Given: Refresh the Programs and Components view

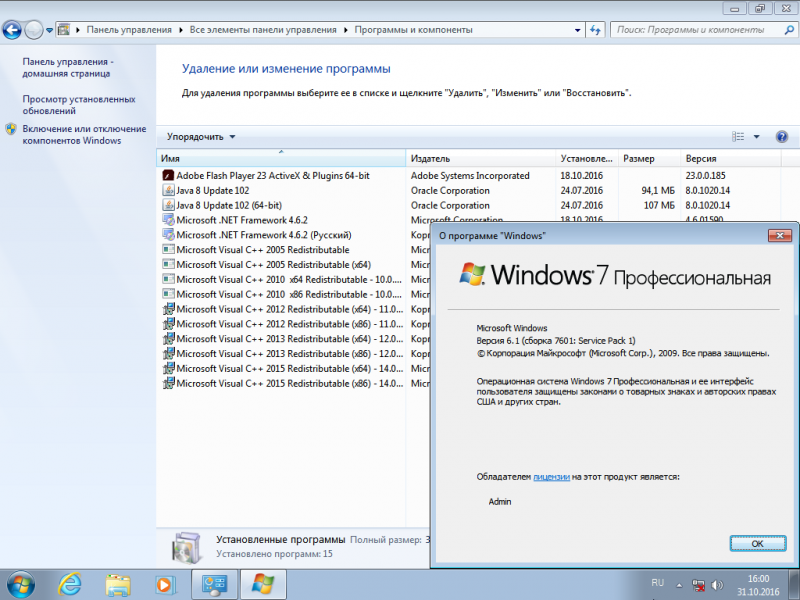Looking at the screenshot, I should coord(595,30).
